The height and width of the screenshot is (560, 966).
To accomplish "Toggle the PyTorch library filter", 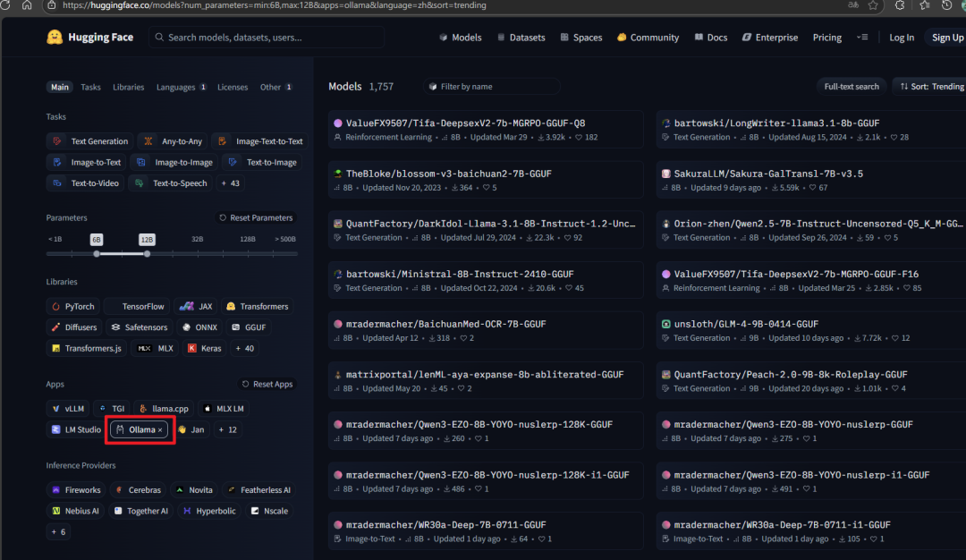I will coord(73,306).
